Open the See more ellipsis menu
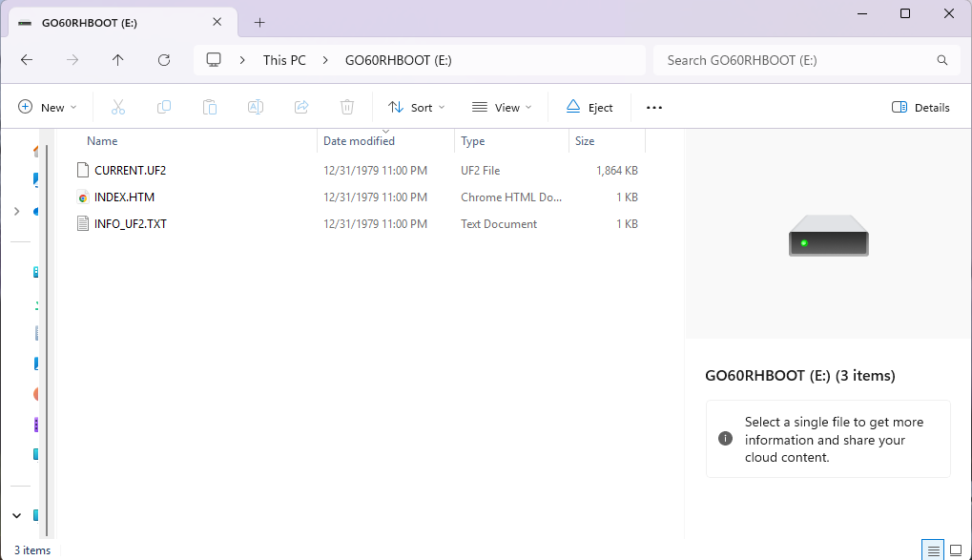This screenshot has height=560, width=972. 654,108
